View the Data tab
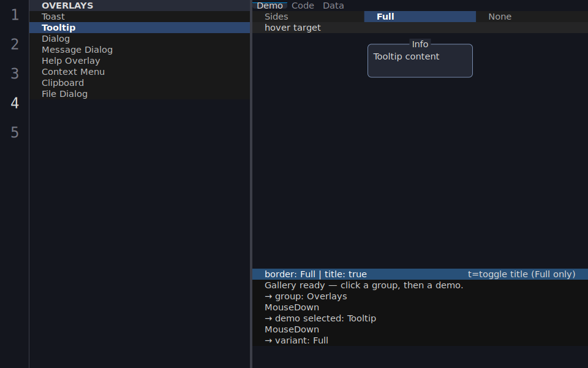Image resolution: width=588 pixels, height=368 pixels. (333, 6)
